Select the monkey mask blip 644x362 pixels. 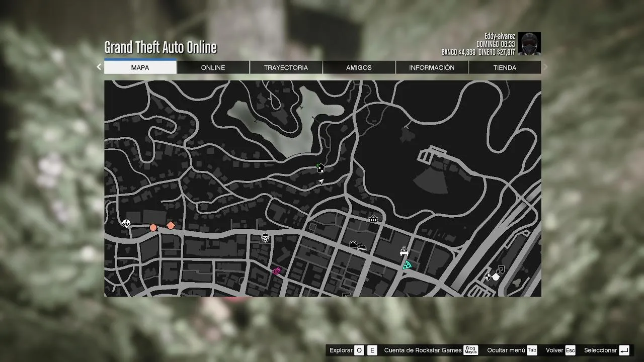pyautogui.click(x=265, y=238)
